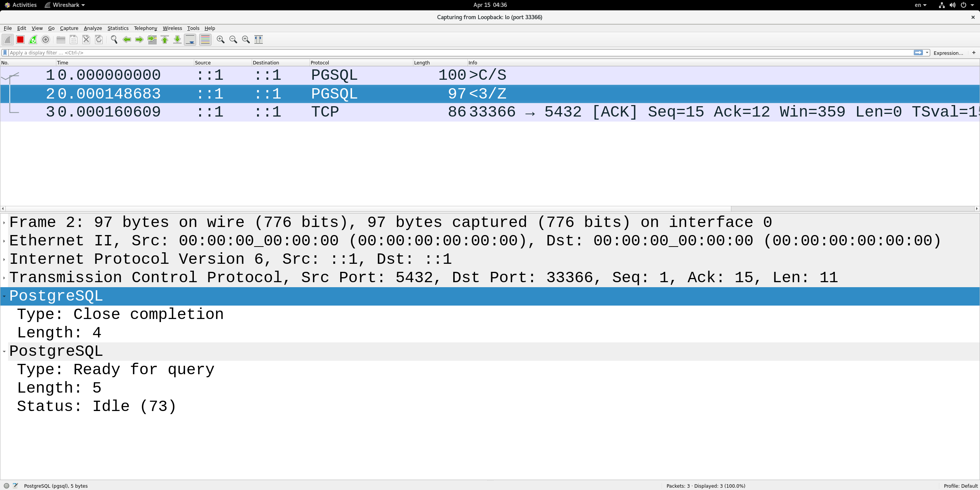Stop the running capture with red square
The width and height of the screenshot is (980, 490).
tap(20, 39)
